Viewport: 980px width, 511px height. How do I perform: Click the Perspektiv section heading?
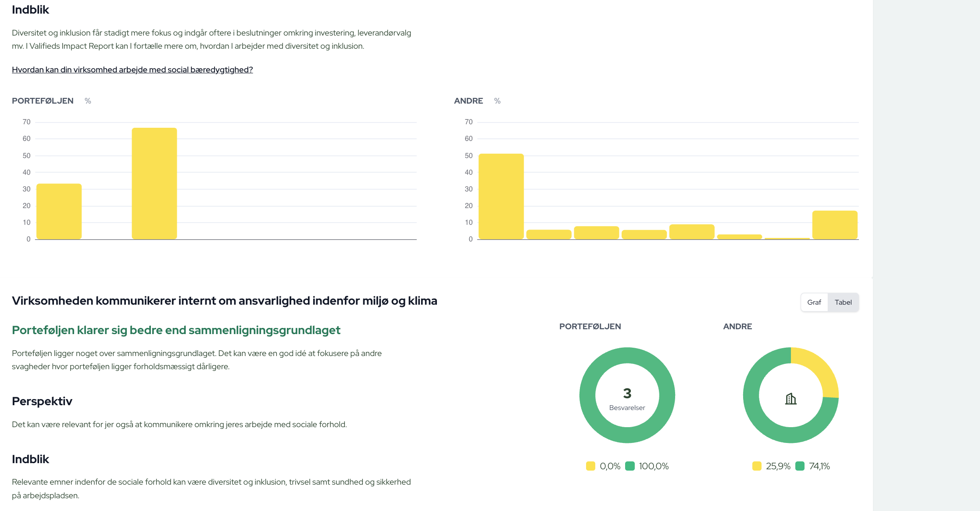point(42,401)
